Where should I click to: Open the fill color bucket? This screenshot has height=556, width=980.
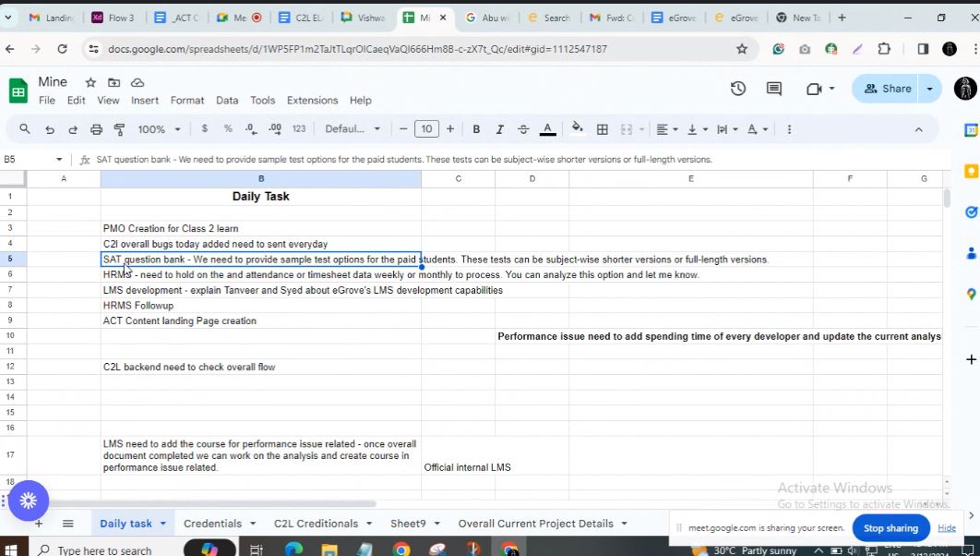click(x=578, y=128)
